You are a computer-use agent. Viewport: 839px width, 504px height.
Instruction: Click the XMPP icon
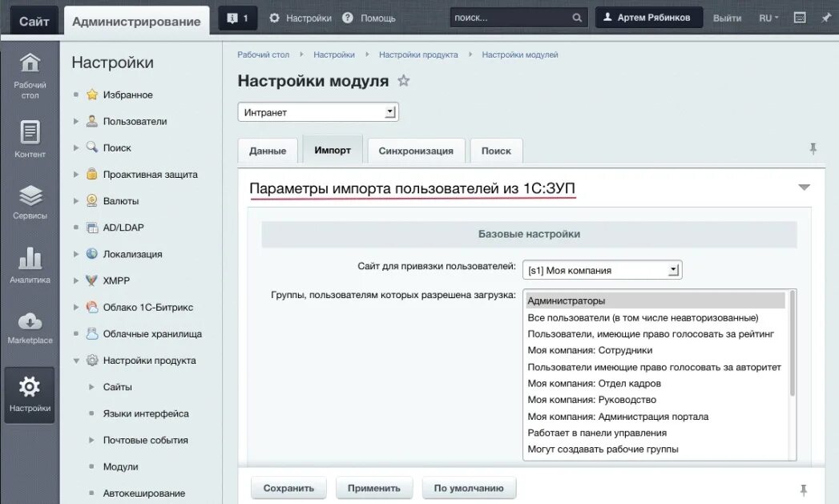pyautogui.click(x=92, y=280)
